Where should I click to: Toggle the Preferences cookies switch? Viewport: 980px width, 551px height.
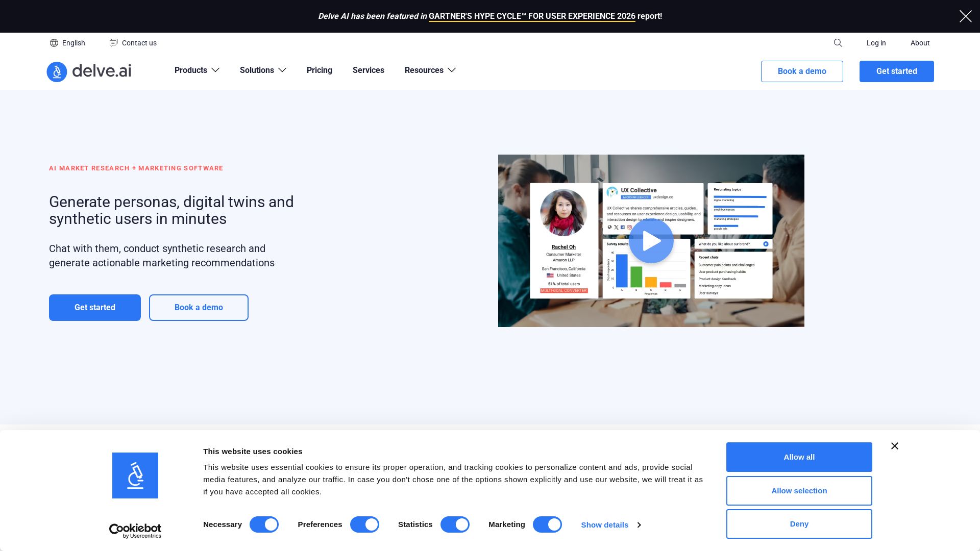[x=364, y=524]
